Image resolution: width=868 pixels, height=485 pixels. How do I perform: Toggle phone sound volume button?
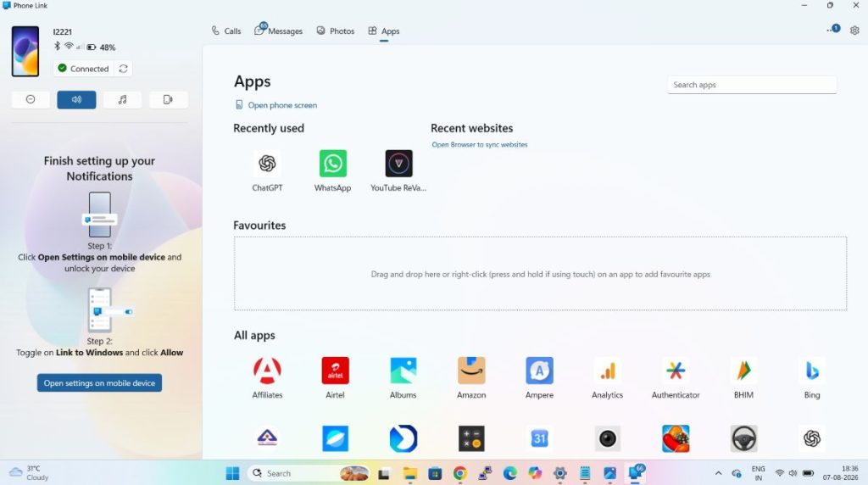76,100
